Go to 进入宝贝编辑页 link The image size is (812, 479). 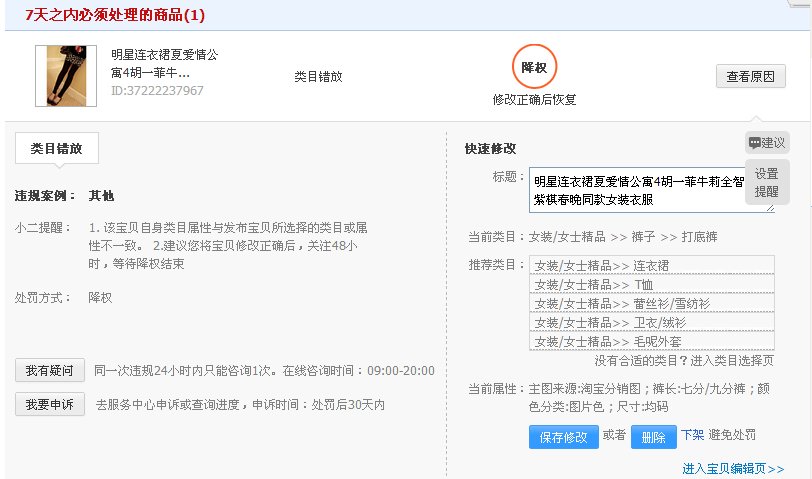732,468
